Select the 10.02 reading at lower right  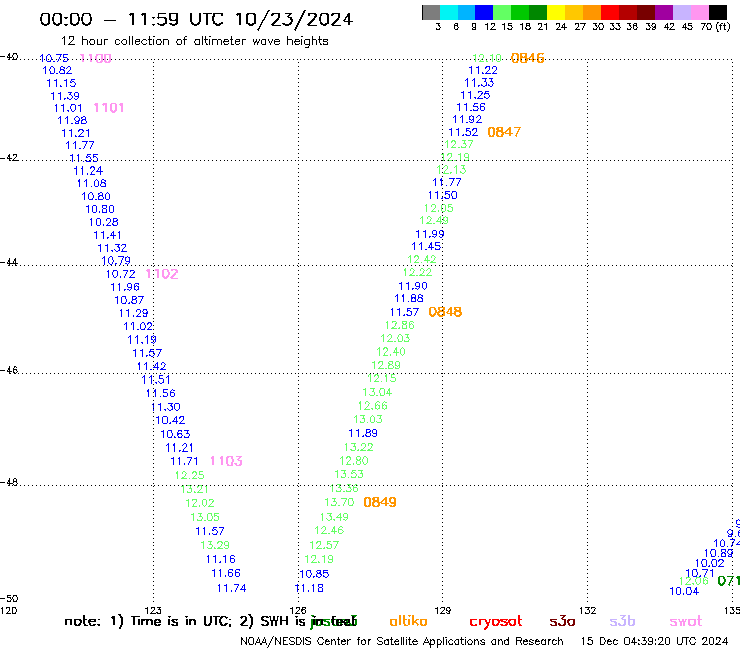pos(709,563)
